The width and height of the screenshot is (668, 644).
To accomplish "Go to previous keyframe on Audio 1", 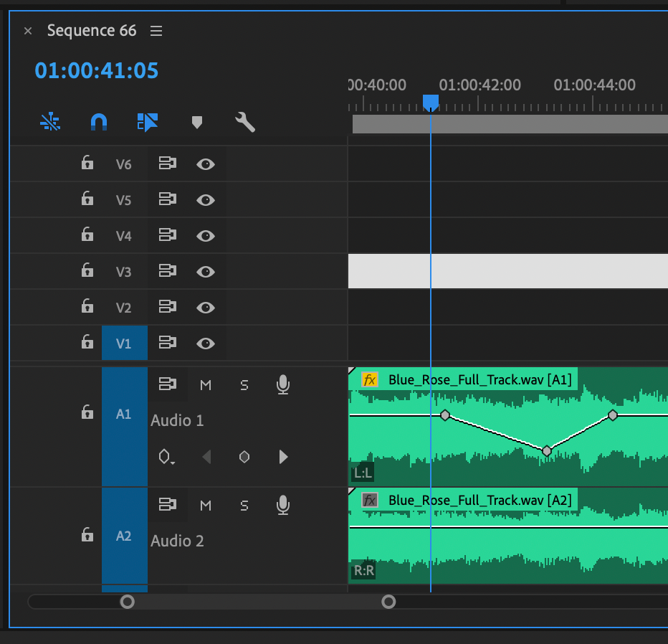I will click(x=205, y=456).
